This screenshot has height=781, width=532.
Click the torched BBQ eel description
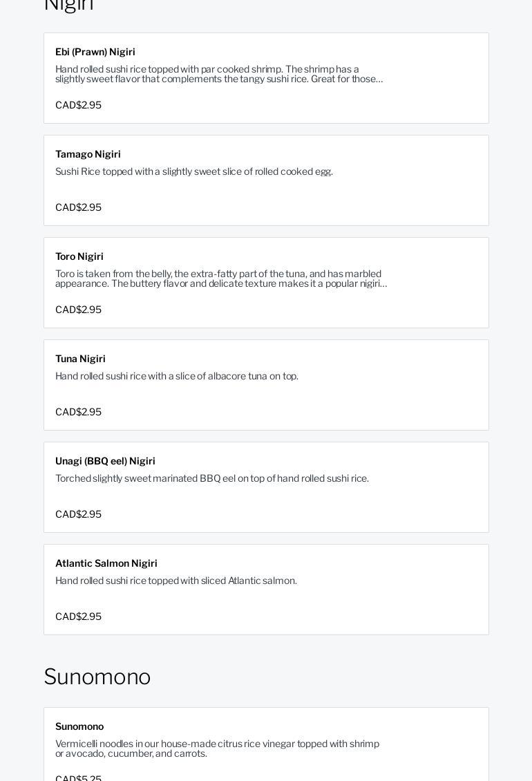[x=212, y=478]
